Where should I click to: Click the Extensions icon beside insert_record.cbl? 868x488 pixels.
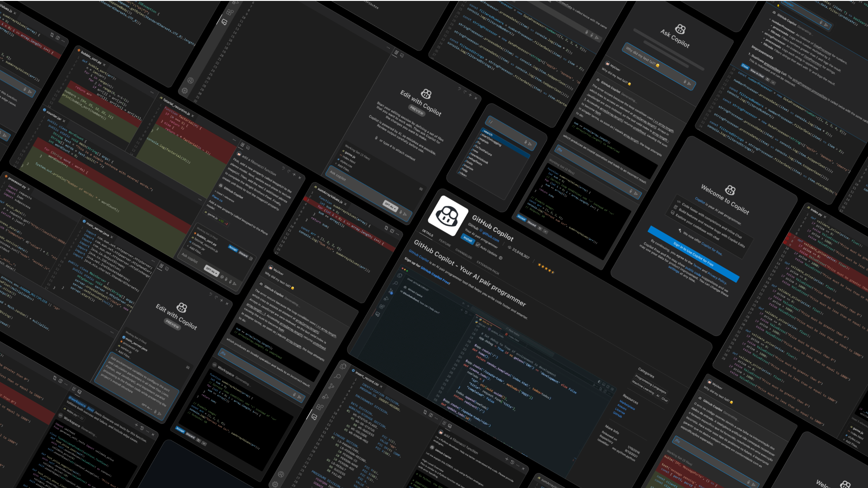click(320, 407)
